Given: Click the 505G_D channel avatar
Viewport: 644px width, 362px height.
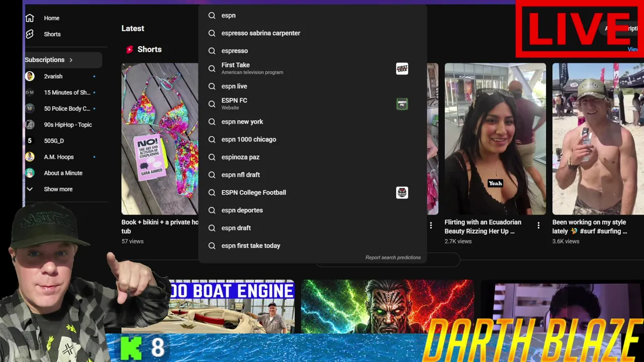Looking at the screenshot, I should click(30, 141).
